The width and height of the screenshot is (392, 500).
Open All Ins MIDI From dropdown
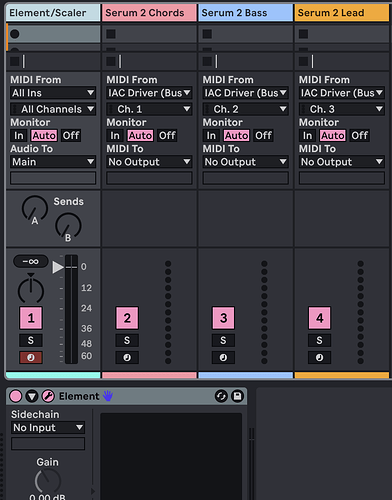53,93
